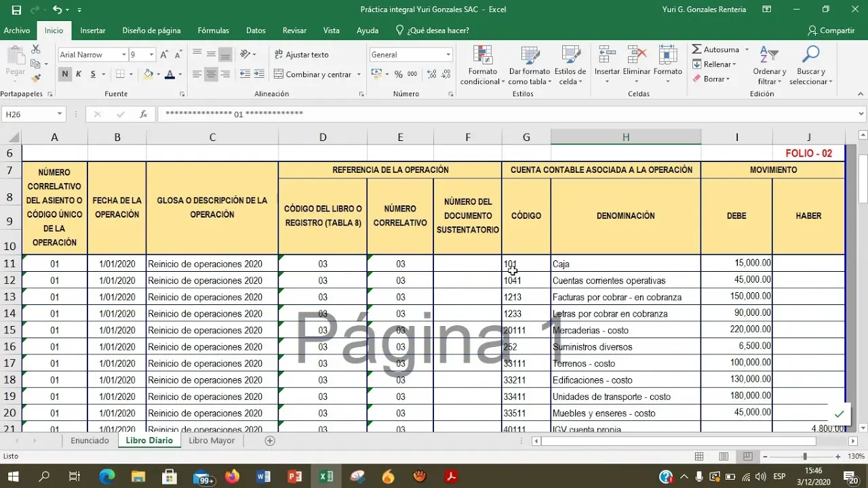Click the fill color bucket swatch
The width and height of the screenshot is (868, 488).
tap(149, 75)
